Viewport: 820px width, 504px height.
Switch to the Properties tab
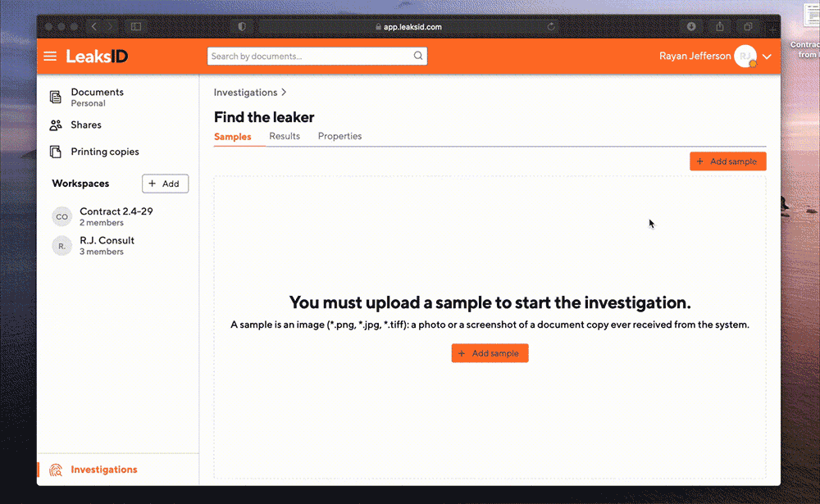(x=340, y=136)
